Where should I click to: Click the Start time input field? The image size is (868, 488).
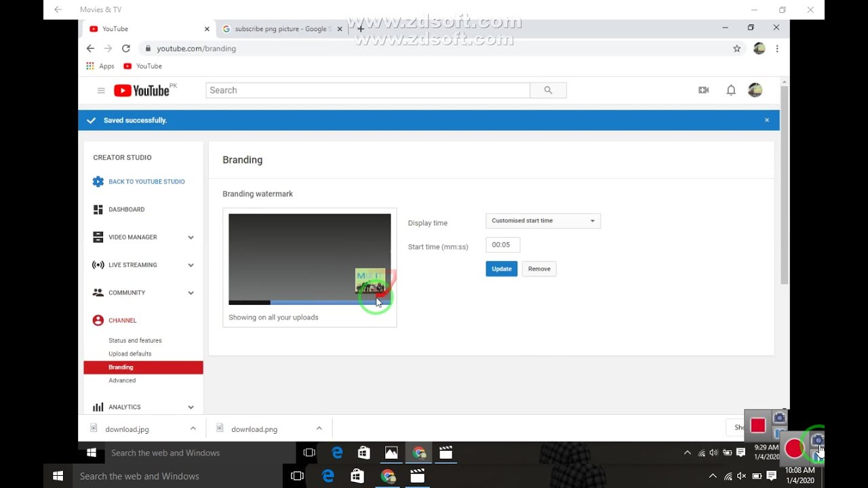pos(503,245)
